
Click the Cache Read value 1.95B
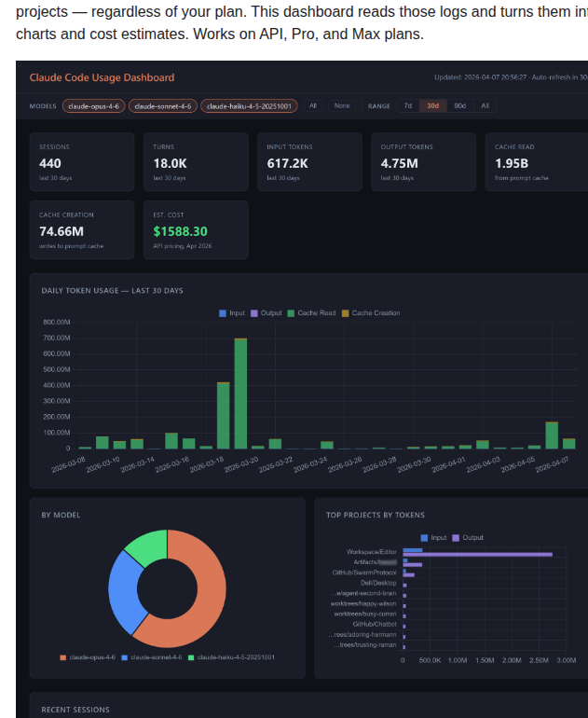click(x=512, y=163)
